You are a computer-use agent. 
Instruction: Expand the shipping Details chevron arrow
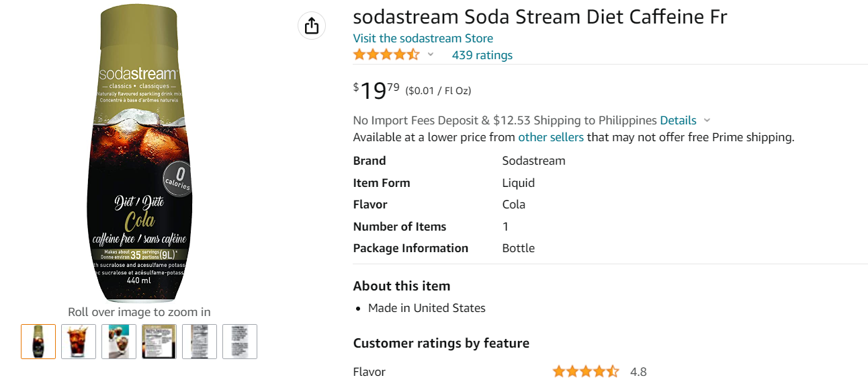[x=707, y=121]
